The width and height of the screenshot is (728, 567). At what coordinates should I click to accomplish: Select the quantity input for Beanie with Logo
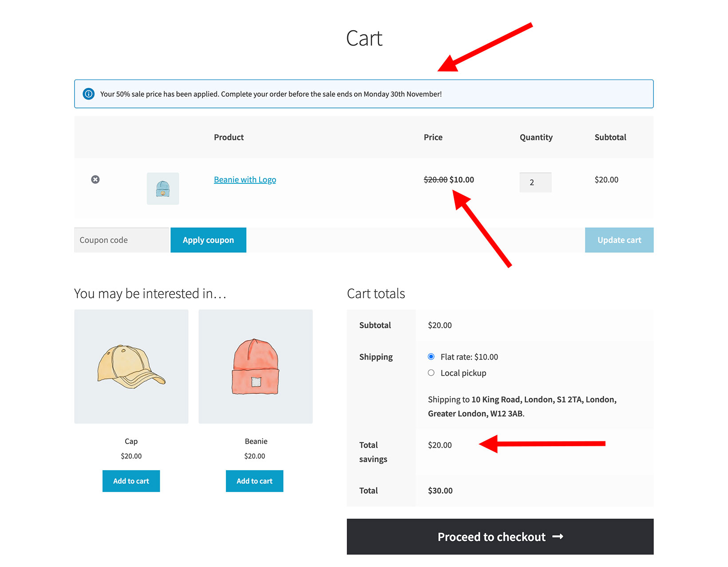pyautogui.click(x=535, y=182)
